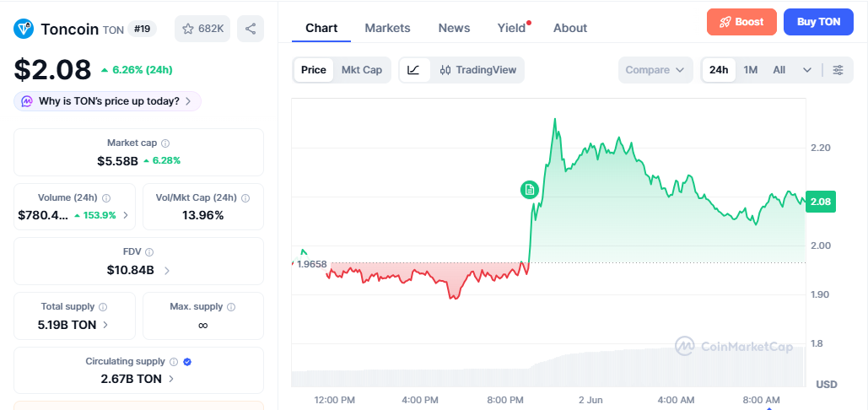Click the 5.19B TON total supply value
The height and width of the screenshot is (410, 868).
click(x=67, y=325)
